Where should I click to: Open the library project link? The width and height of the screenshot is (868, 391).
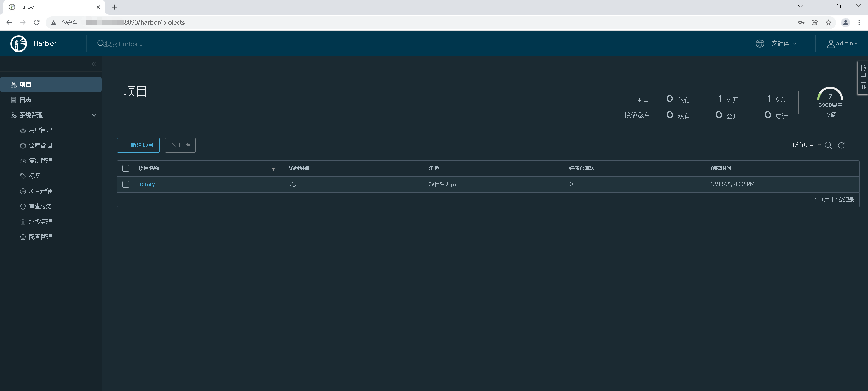[147, 184]
